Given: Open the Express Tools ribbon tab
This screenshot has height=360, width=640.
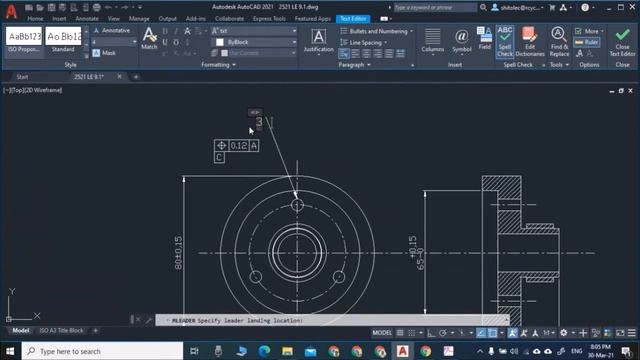Looking at the screenshot, I should point(269,18).
